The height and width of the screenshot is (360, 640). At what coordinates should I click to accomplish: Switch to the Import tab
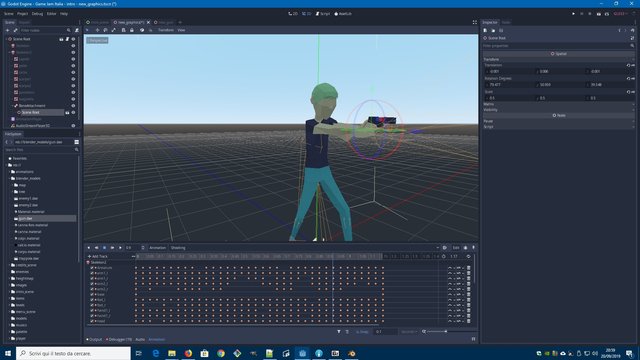click(24, 22)
